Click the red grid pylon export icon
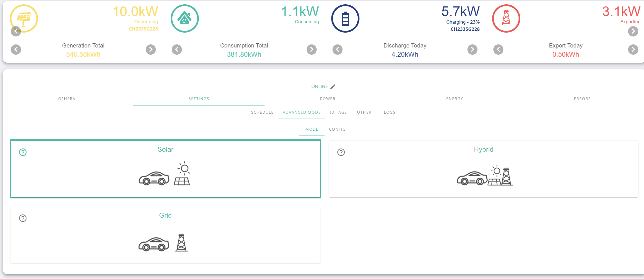Viewport: 644px width, 279px height. click(x=506, y=18)
